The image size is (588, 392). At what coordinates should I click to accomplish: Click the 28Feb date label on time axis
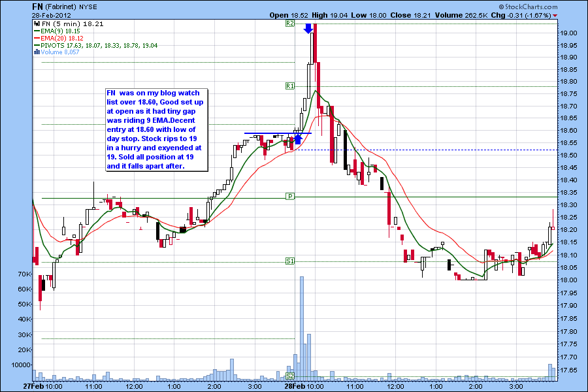(295, 386)
